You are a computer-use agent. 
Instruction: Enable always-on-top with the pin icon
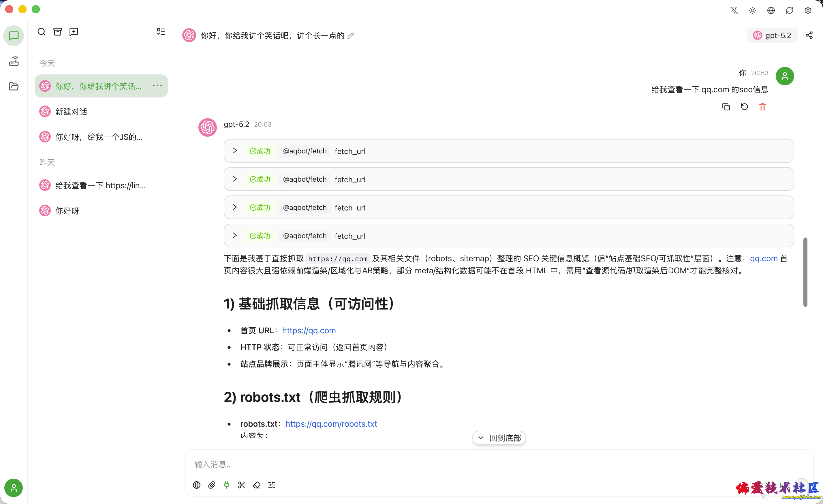[x=734, y=10]
